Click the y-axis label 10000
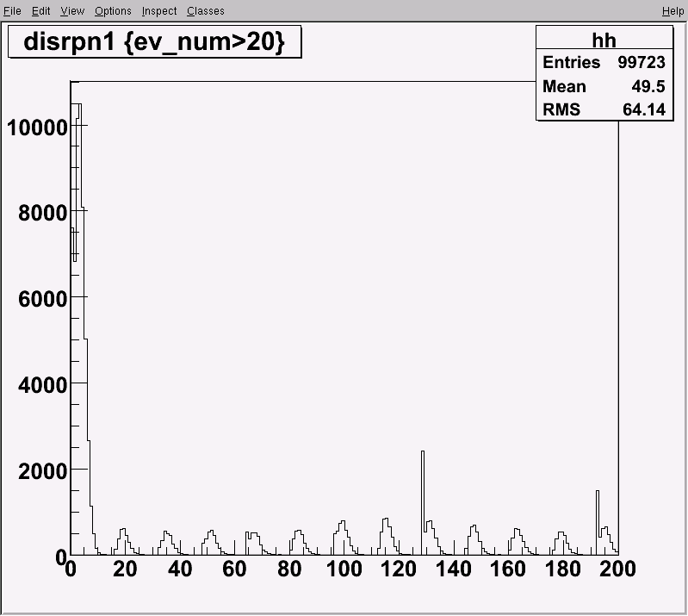Image resolution: width=688 pixels, height=616 pixels. (37, 128)
